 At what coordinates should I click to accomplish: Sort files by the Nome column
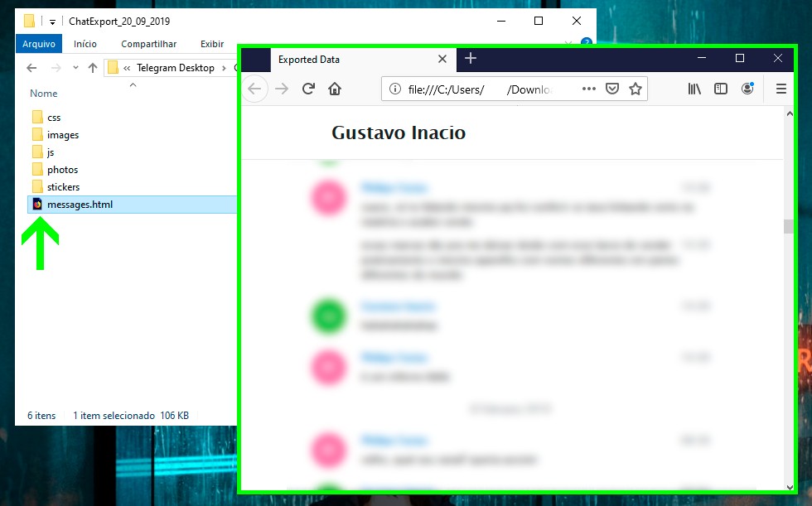click(x=43, y=94)
